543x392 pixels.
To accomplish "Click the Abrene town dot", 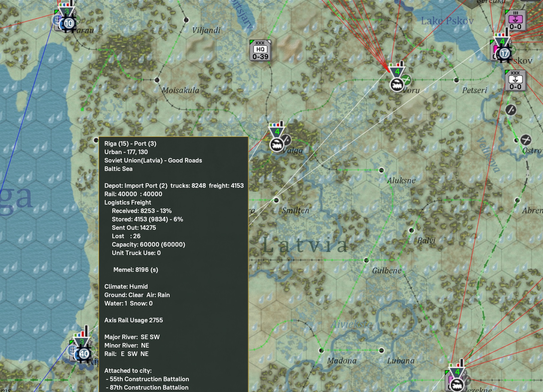I will 517,200.
